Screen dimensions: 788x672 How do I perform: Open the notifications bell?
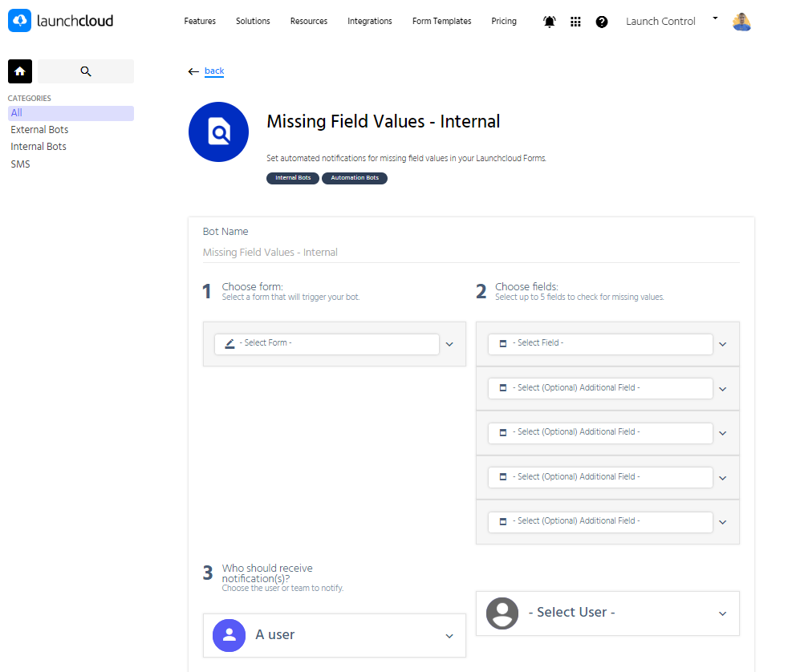pyautogui.click(x=550, y=22)
